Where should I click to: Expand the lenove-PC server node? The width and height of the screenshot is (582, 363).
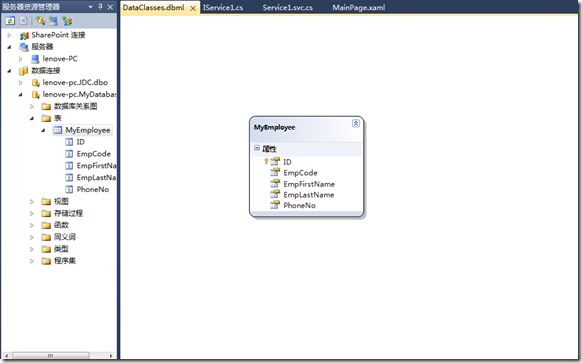pyautogui.click(x=21, y=59)
